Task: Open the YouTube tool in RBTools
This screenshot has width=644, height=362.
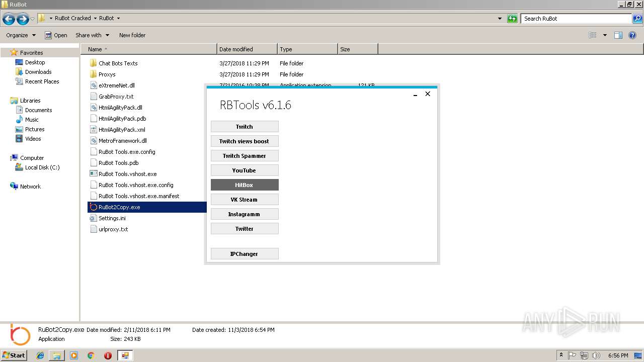Action: 245,170
